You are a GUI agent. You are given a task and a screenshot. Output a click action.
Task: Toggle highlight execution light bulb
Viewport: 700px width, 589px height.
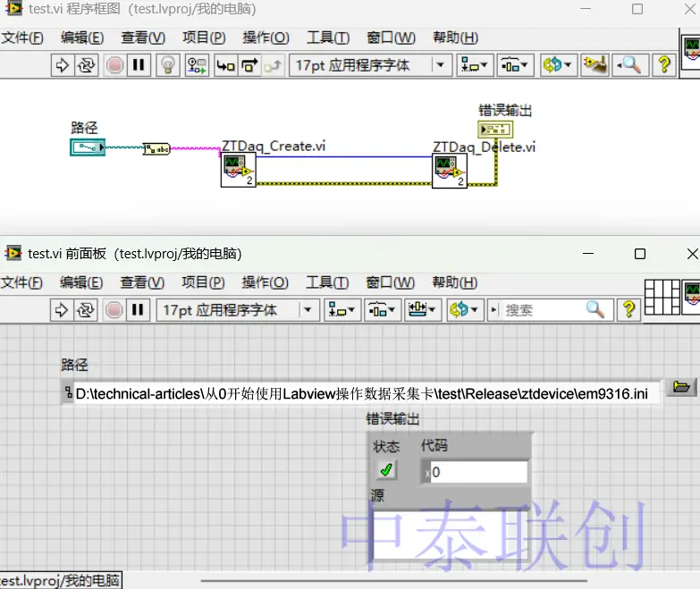pos(168,65)
